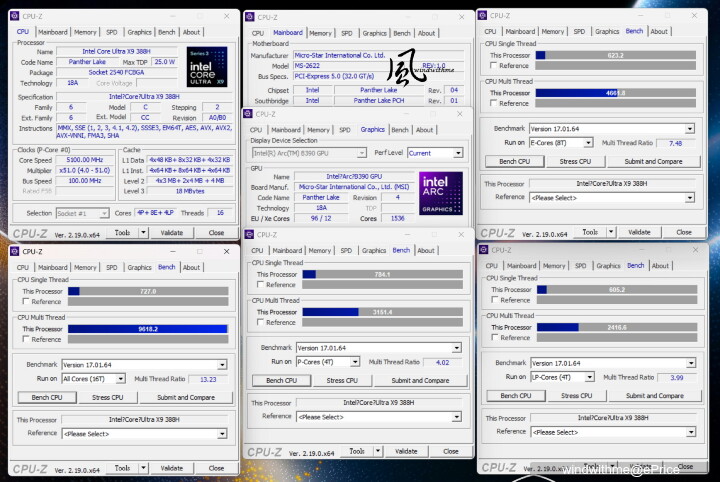Open Benchmark version dropdown in E-Cores bench window

tap(612, 129)
